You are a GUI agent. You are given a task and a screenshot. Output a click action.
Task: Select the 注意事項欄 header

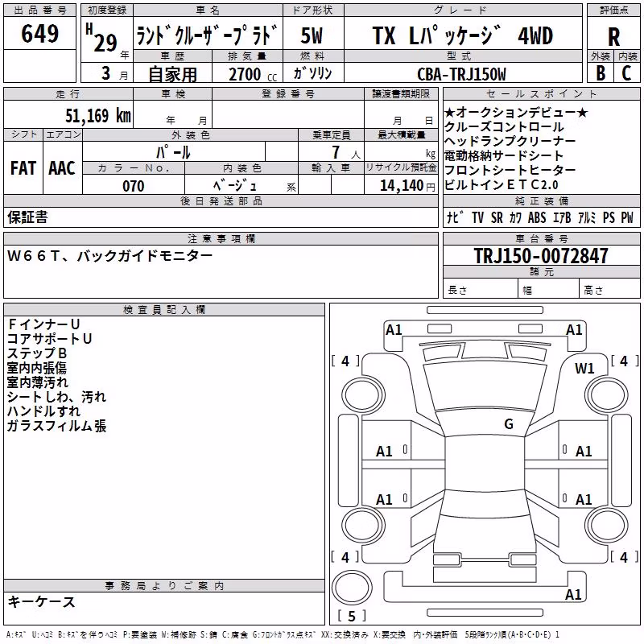(x=221, y=238)
